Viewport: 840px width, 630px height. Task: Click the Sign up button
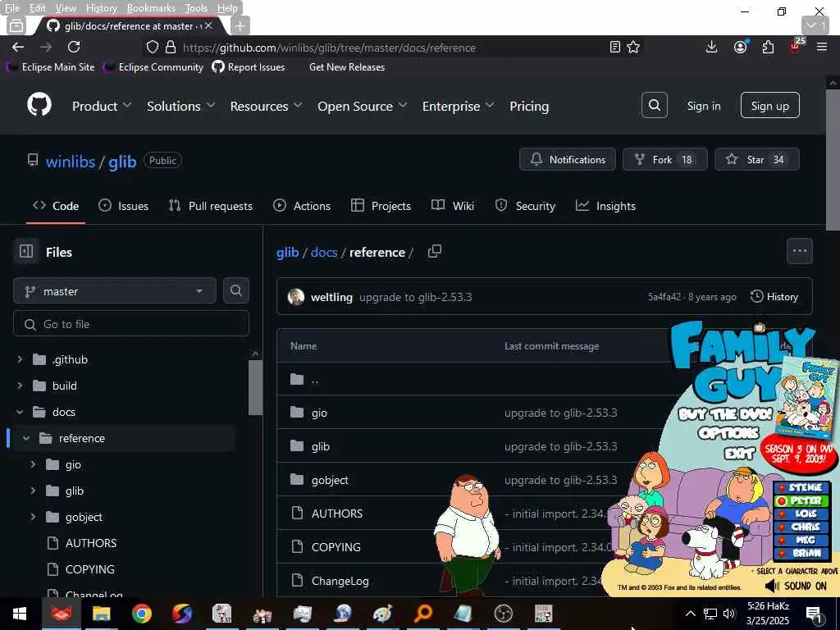(769, 106)
